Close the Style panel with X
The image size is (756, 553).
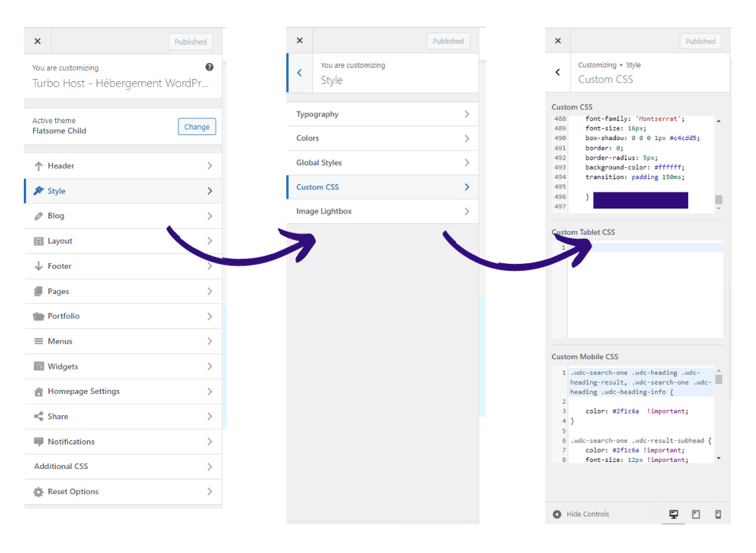[300, 41]
